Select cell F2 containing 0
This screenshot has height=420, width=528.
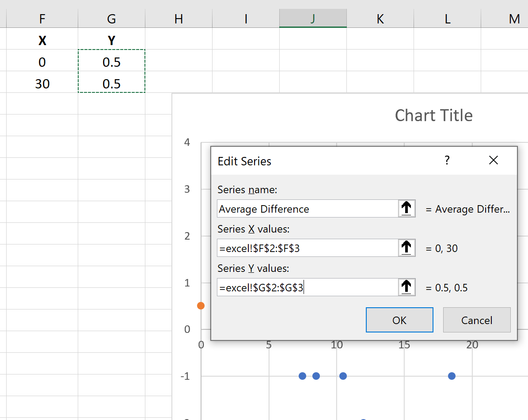coord(42,62)
